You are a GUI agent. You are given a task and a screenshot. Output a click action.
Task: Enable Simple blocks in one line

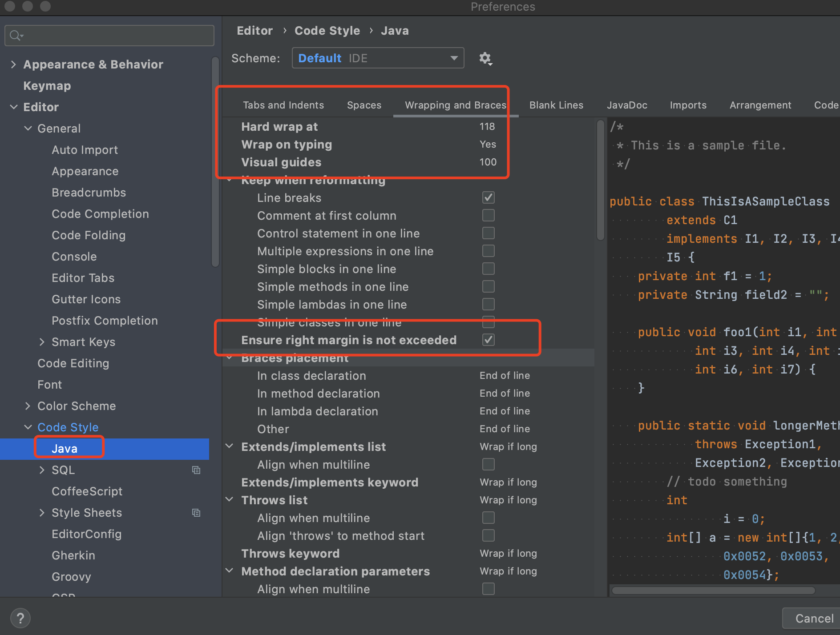[489, 269]
